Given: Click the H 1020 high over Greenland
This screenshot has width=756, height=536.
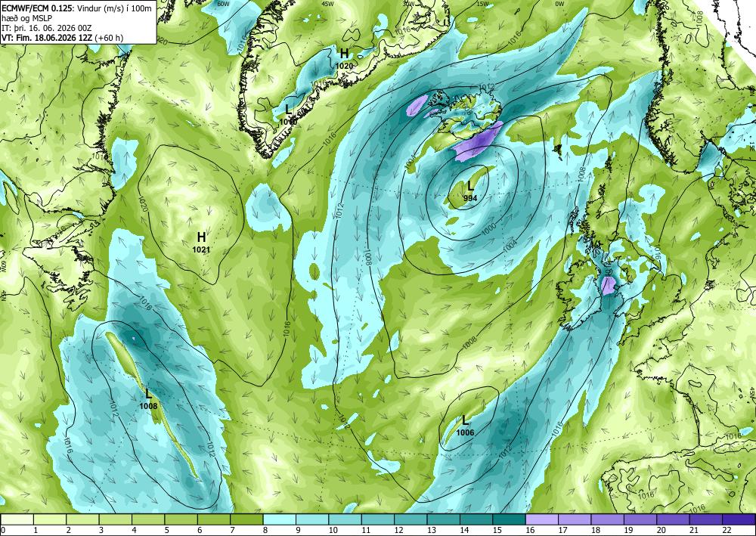Looking at the screenshot, I should (344, 58).
